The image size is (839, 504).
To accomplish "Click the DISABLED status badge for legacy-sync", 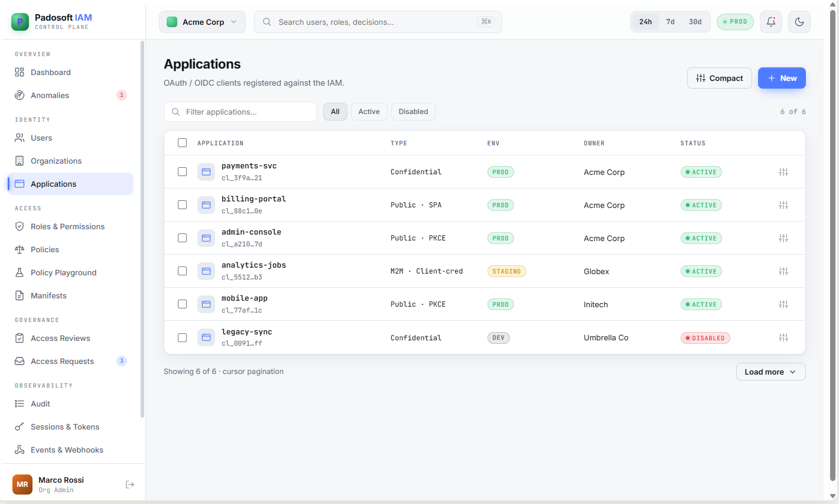I will [x=705, y=338].
